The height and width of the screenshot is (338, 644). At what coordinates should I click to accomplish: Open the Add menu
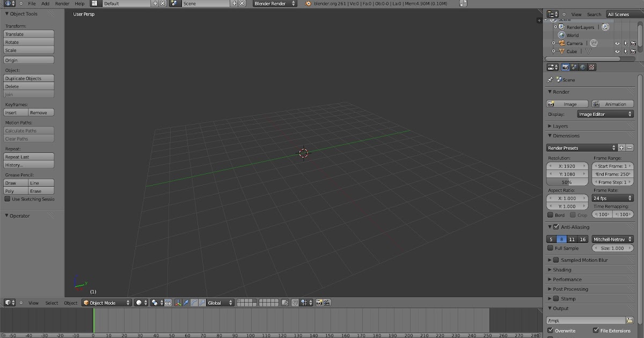click(45, 3)
